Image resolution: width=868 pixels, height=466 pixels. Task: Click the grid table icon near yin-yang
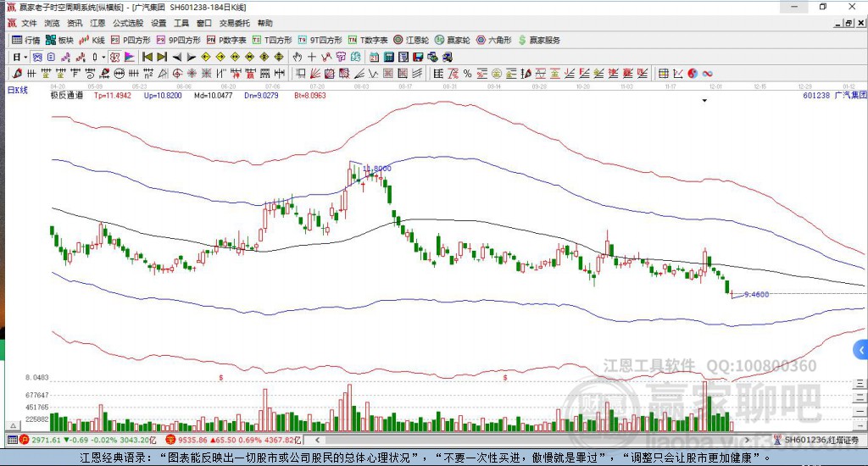coord(663,73)
